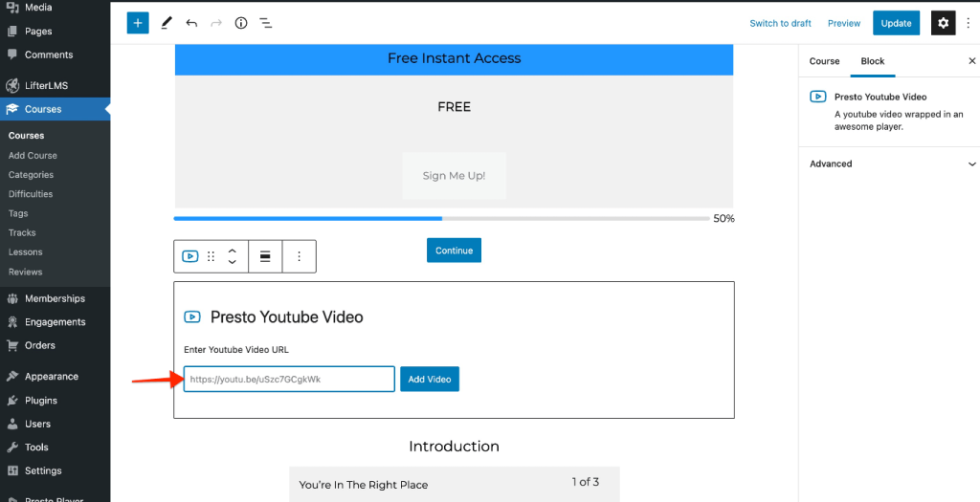Close the settings sidebar with X
The height and width of the screenshot is (502, 980).
[x=972, y=61]
